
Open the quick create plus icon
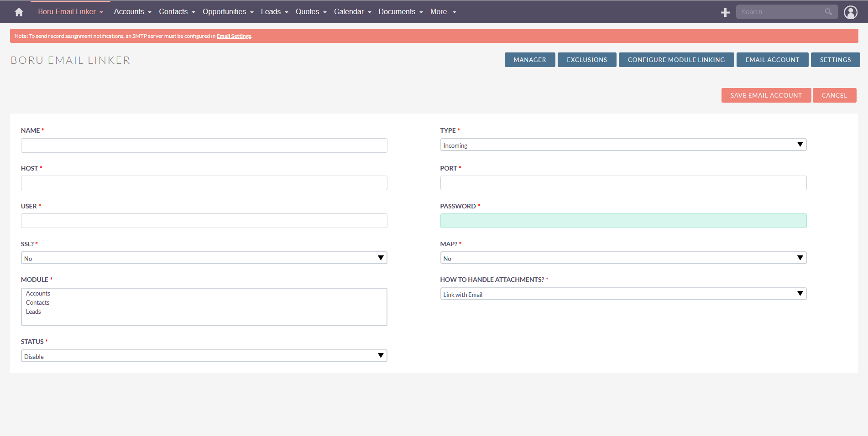click(725, 12)
